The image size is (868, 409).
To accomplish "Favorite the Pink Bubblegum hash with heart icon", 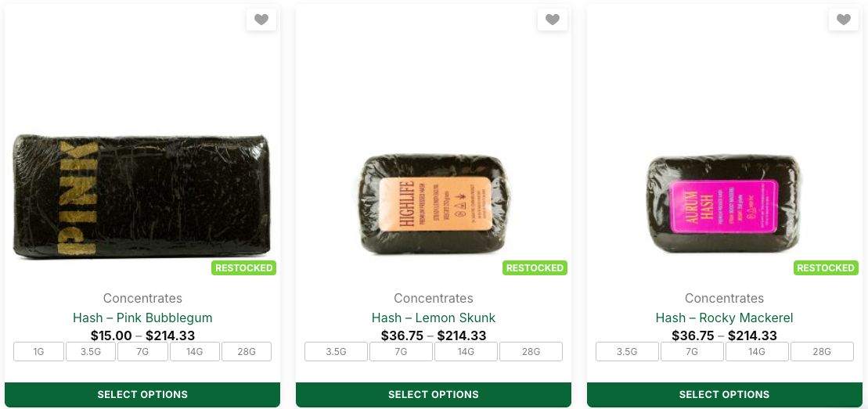I will 261,20.
